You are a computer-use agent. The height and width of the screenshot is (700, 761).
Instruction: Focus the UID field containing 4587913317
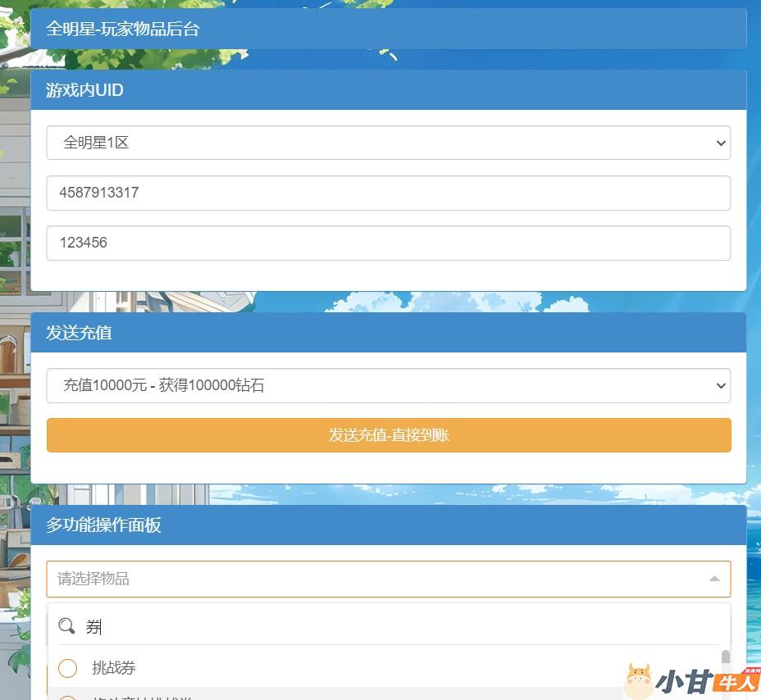coord(388,193)
